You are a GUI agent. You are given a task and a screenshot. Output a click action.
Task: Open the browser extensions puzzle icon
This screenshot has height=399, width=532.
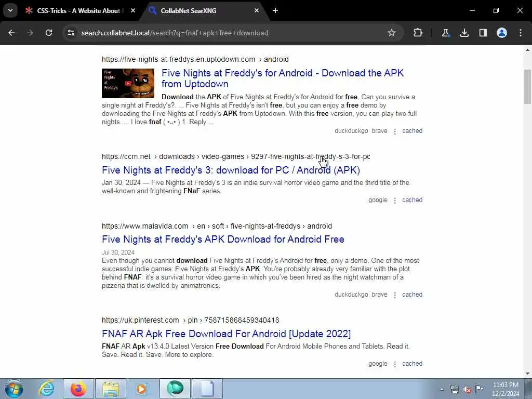(418, 33)
